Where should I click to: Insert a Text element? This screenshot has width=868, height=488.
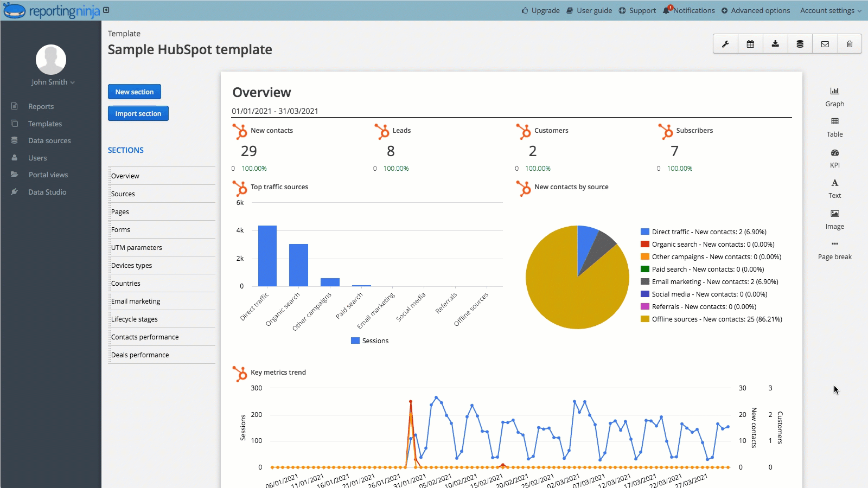pos(834,188)
